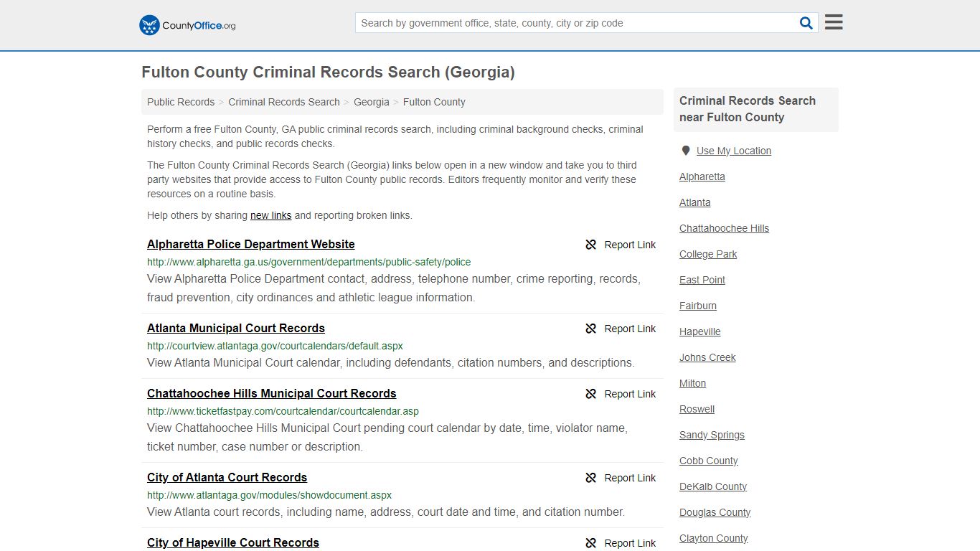Select Alpharetta in nearby list

(702, 176)
